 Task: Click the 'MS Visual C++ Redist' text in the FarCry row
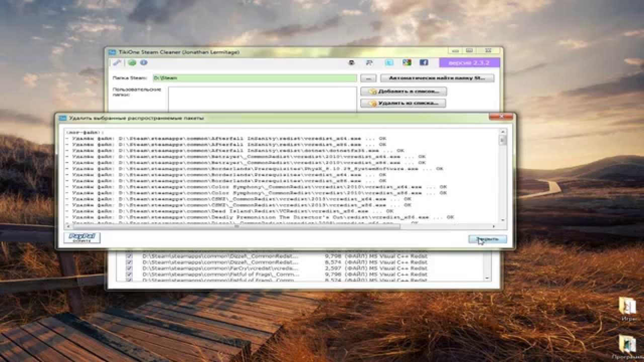pyautogui.click(x=397, y=268)
